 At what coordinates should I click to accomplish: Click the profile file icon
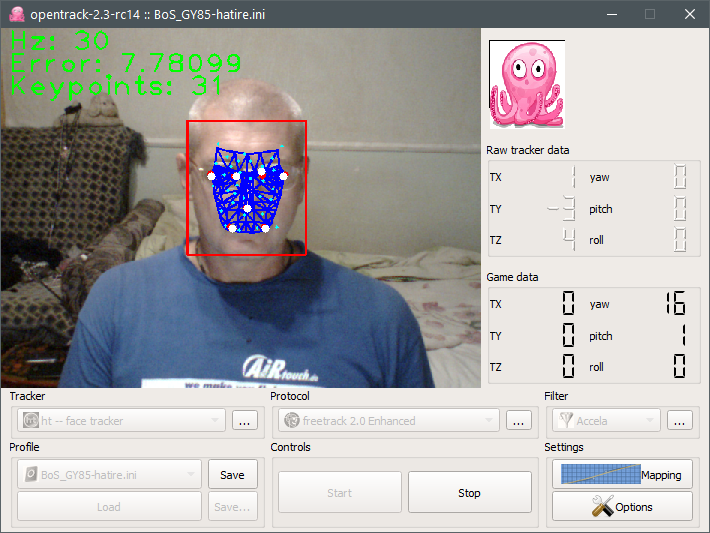tap(31, 475)
